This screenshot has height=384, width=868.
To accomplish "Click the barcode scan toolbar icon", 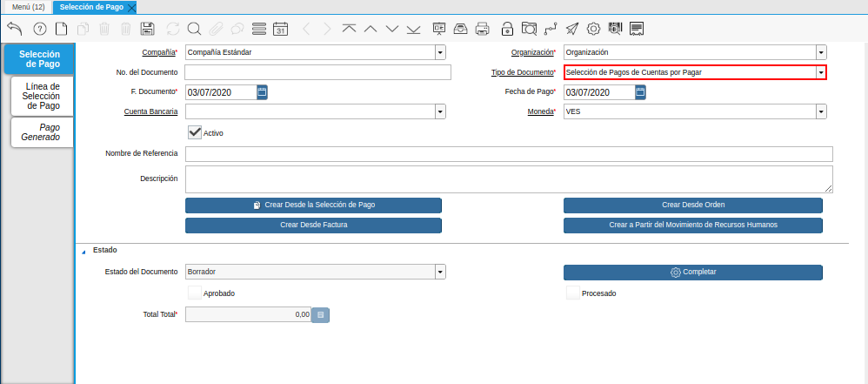I will coord(615,29).
